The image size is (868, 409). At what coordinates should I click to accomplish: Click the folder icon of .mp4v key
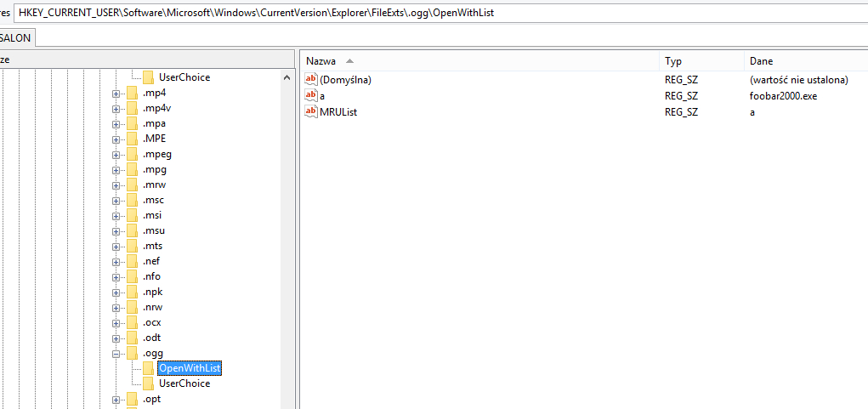[x=132, y=108]
